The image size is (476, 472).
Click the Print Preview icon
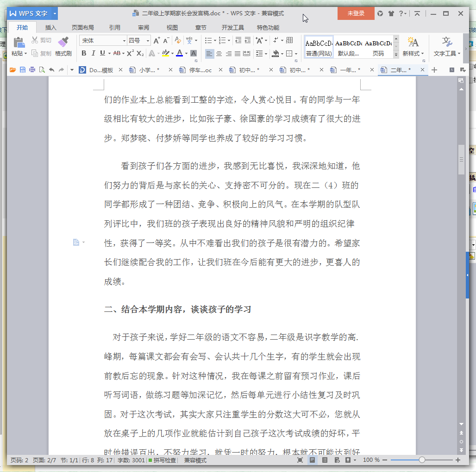coord(42,70)
